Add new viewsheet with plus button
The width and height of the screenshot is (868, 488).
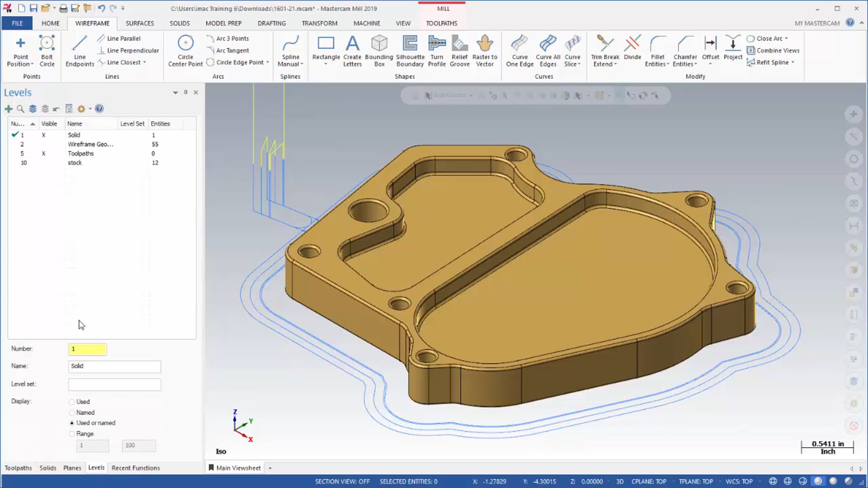(x=270, y=468)
